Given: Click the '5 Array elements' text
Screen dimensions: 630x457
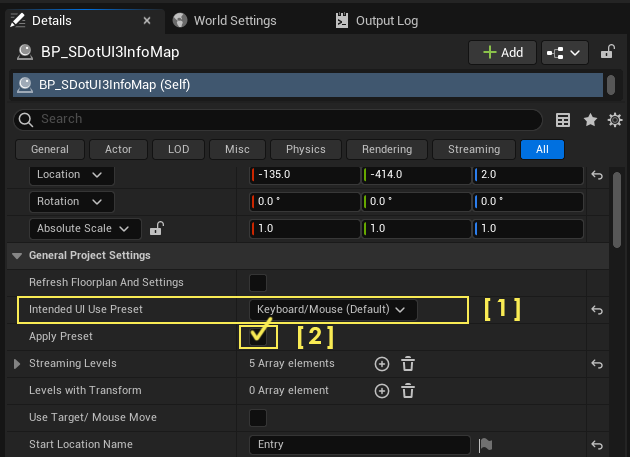Looking at the screenshot, I should (292, 363).
